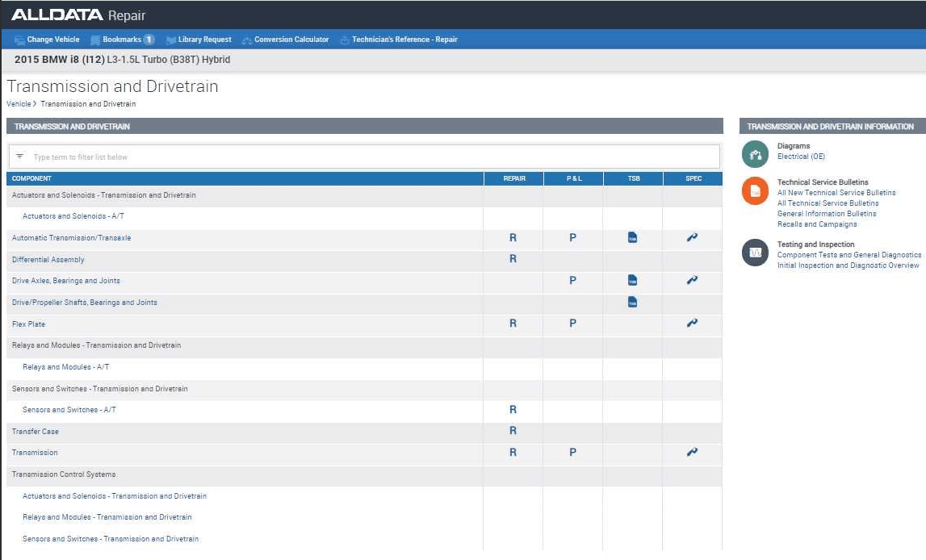Click the Technical Service Bulletins orange icon
This screenshot has height=560, width=926.
(x=755, y=190)
